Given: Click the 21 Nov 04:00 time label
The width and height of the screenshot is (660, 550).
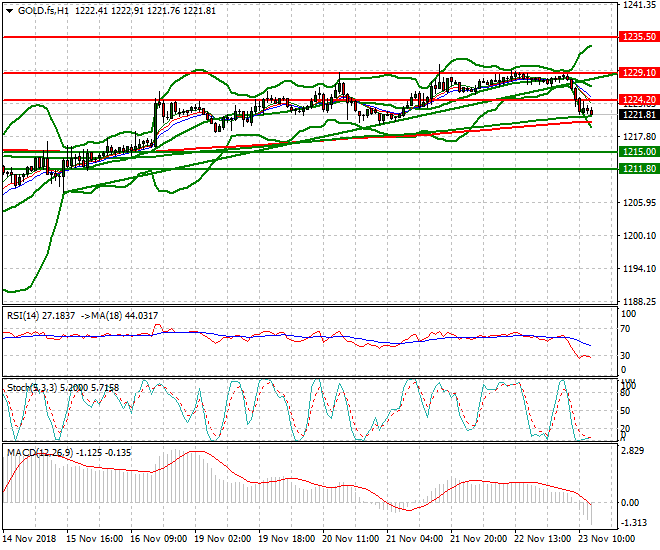Looking at the screenshot, I should tap(415, 539).
